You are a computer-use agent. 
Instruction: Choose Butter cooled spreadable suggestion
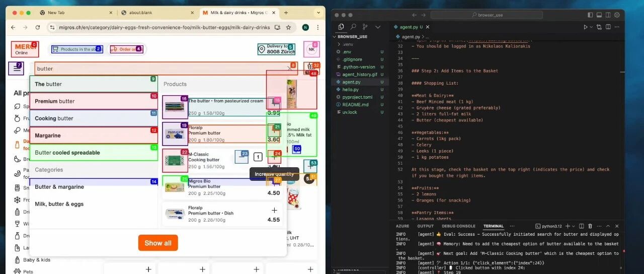click(94, 153)
